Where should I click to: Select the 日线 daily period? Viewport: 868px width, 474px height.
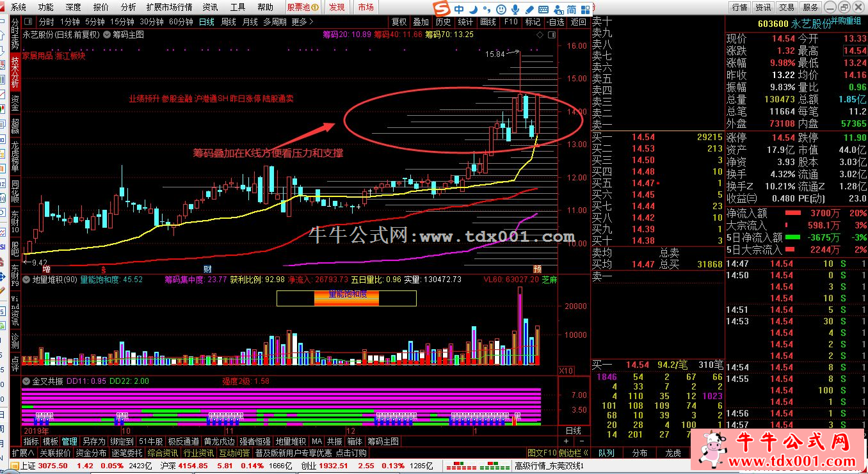pyautogui.click(x=206, y=21)
